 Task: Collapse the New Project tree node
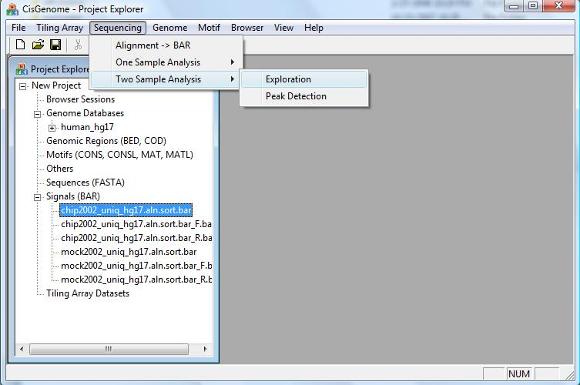(23, 87)
